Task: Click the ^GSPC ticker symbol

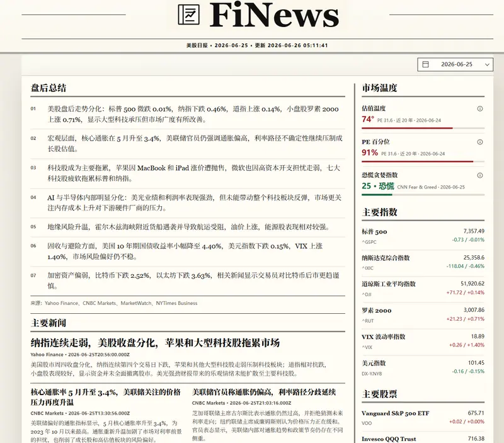Action: tap(369, 242)
